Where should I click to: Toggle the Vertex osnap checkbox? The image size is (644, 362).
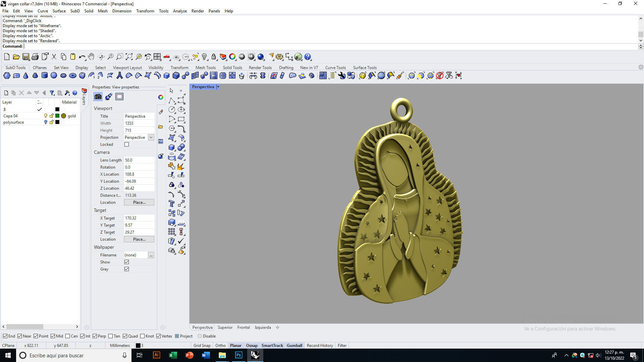pos(158,336)
